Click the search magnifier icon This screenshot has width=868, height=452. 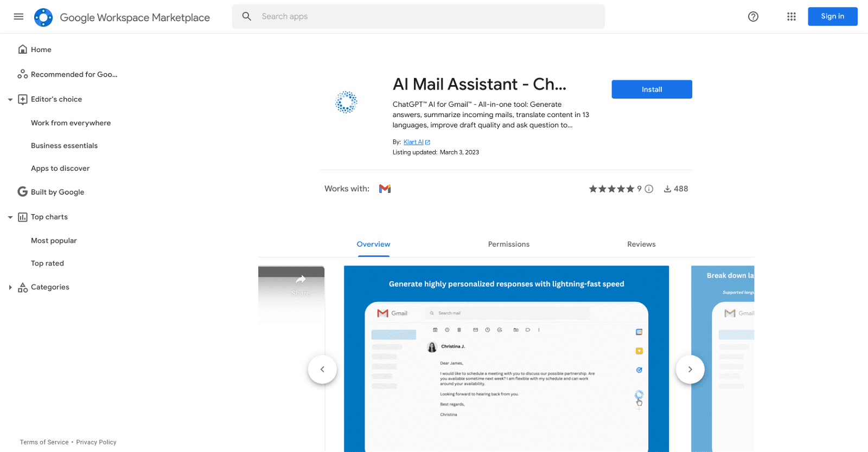(x=247, y=16)
